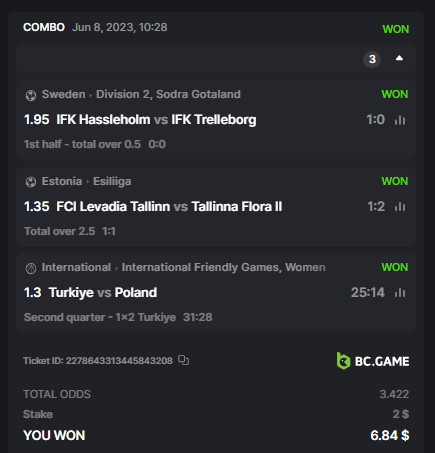Click the Sweden country label

(x=63, y=94)
